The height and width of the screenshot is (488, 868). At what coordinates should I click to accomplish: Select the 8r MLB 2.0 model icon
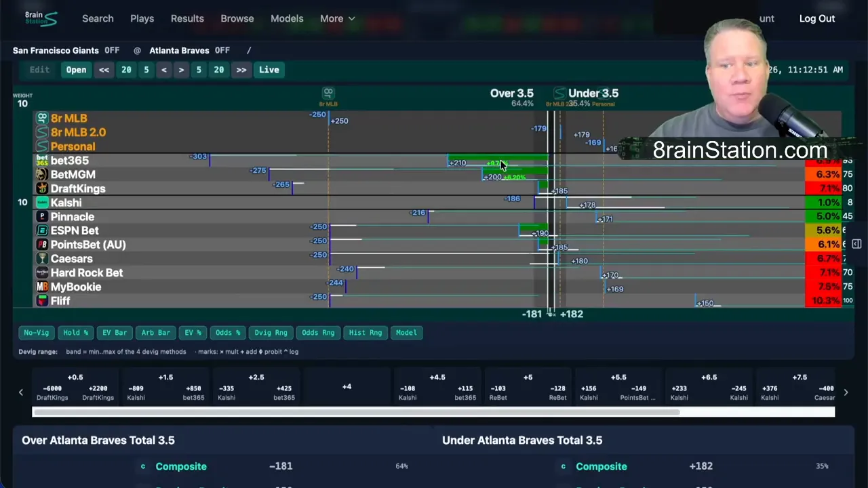click(x=42, y=132)
